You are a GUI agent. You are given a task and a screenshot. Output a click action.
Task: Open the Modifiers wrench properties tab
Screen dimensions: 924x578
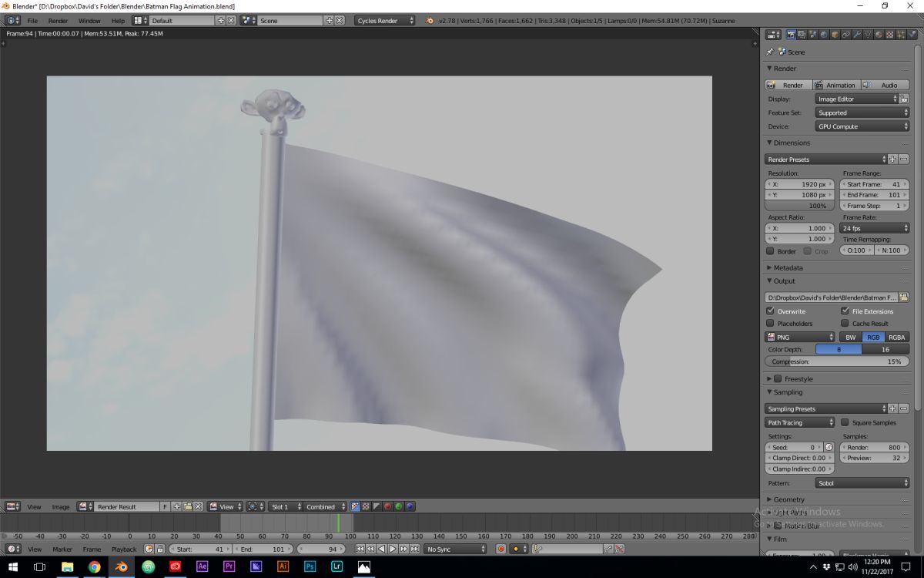tap(857, 35)
